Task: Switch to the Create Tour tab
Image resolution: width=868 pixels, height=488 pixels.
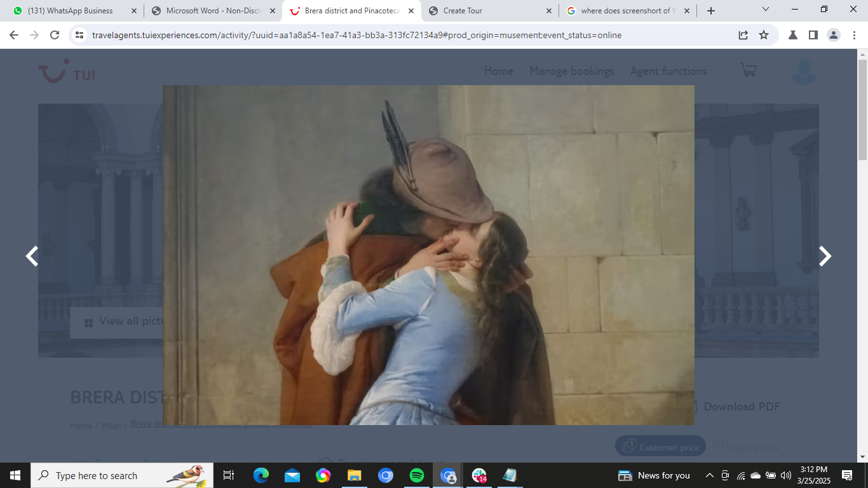Action: (x=490, y=11)
